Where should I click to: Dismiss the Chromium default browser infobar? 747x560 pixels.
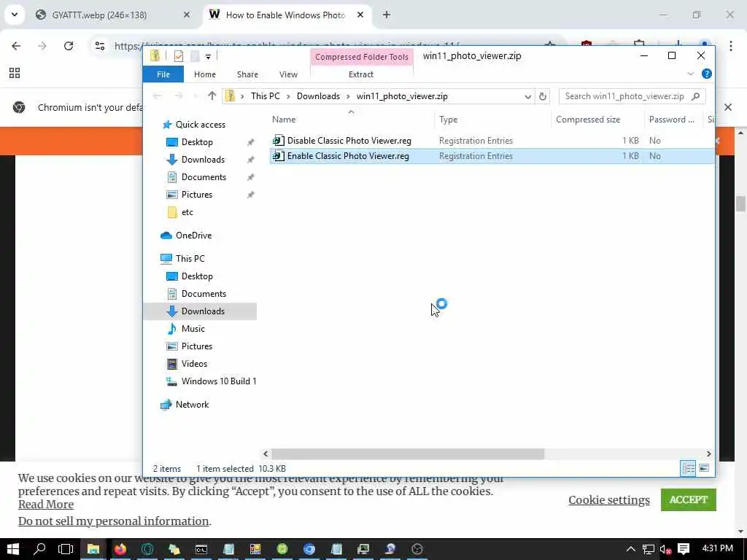tap(728, 107)
